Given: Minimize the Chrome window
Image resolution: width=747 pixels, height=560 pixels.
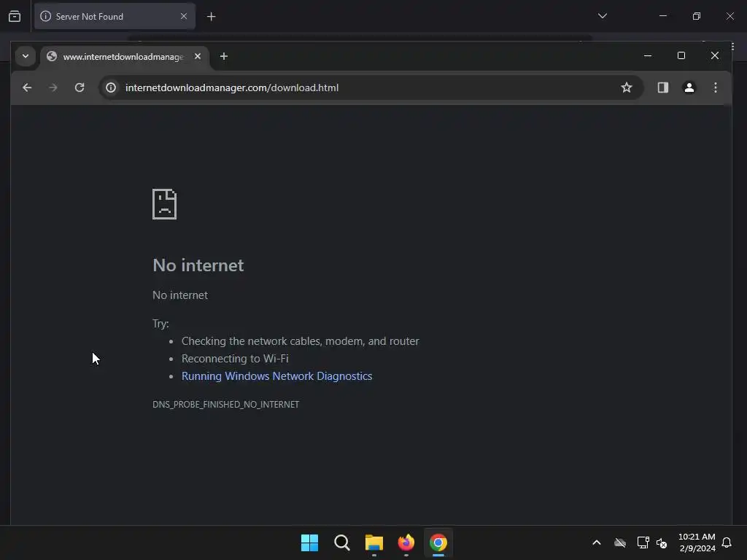Looking at the screenshot, I should [x=648, y=55].
